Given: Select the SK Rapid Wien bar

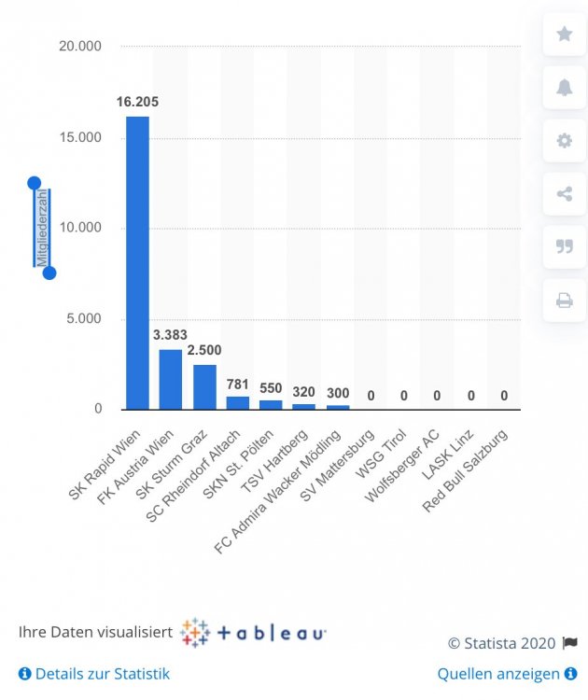Looking at the screenshot, I should point(137,263).
